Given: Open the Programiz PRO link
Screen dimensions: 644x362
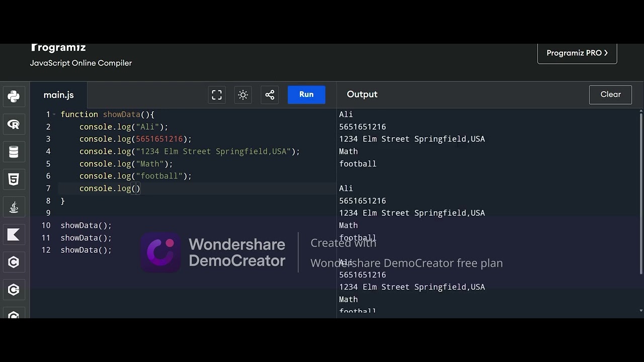Looking at the screenshot, I should [x=577, y=53].
